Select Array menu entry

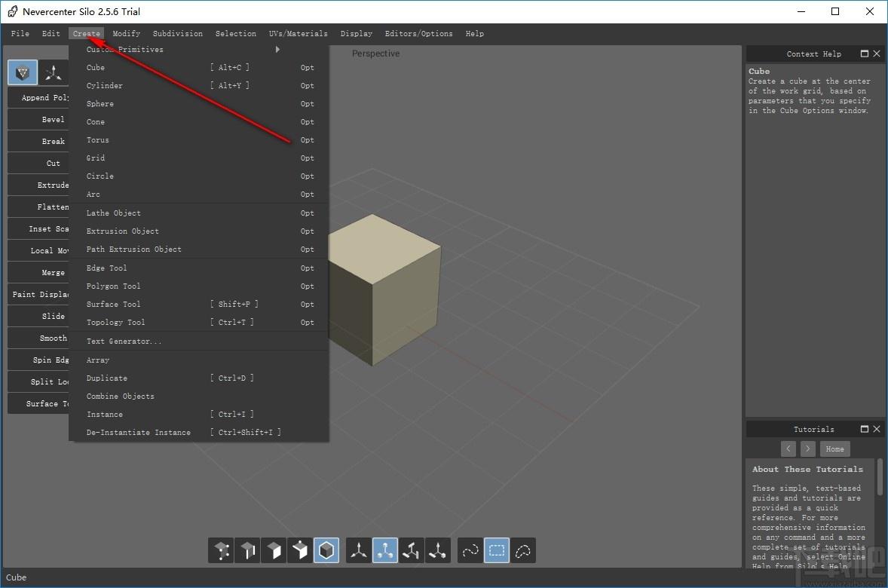pos(199,360)
